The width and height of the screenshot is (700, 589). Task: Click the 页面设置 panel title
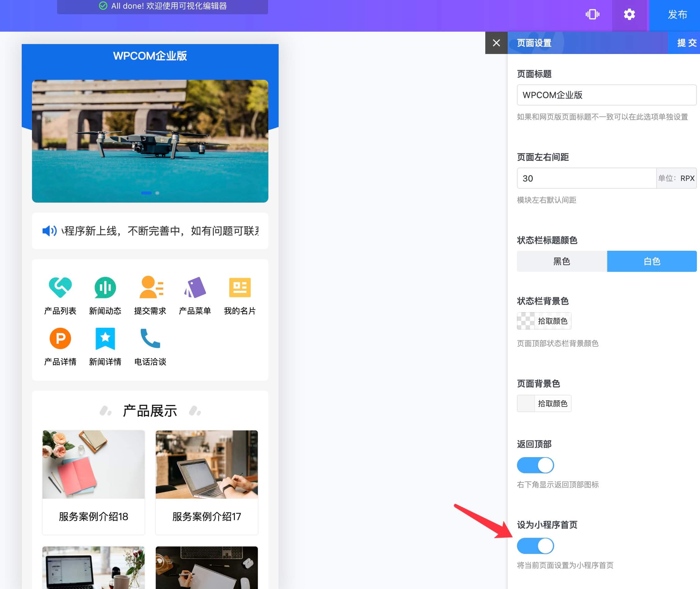[x=534, y=43]
